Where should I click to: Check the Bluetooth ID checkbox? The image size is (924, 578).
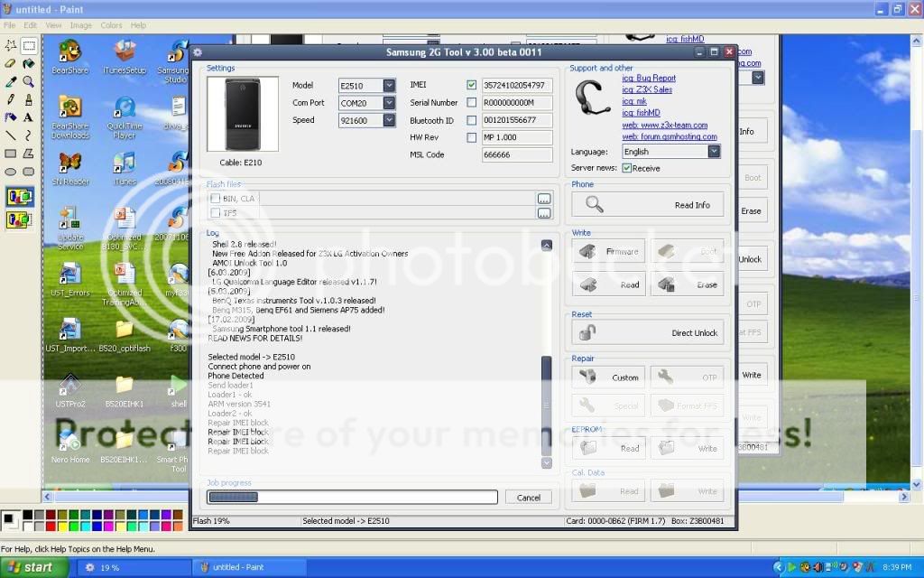coord(471,120)
